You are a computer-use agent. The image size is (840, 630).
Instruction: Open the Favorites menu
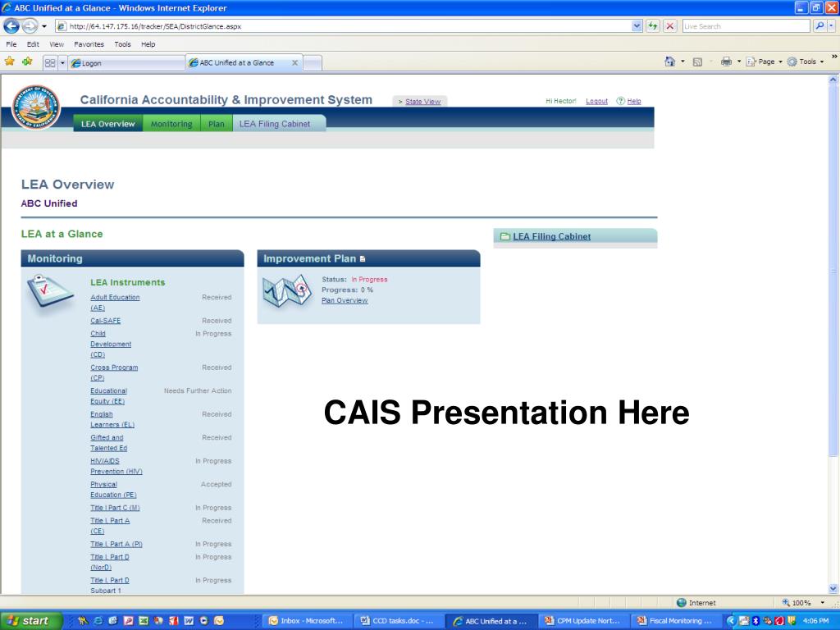(89, 44)
